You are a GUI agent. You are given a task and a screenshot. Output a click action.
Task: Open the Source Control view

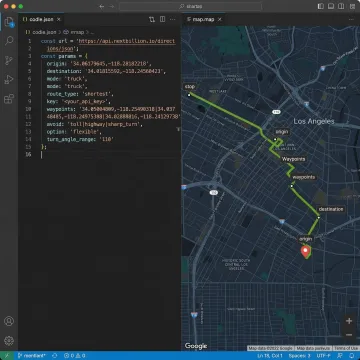(9, 60)
